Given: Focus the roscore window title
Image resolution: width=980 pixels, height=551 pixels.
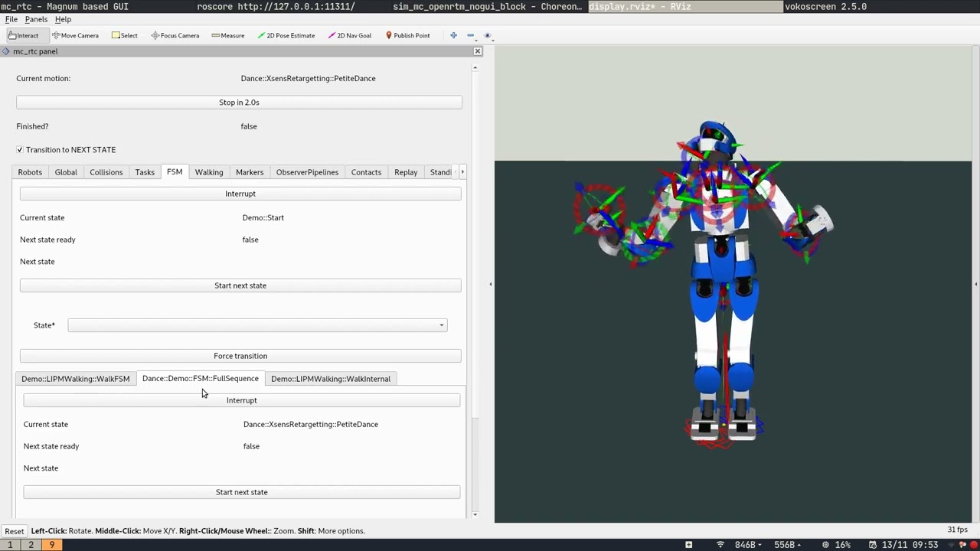Looking at the screenshot, I should 276,6.
